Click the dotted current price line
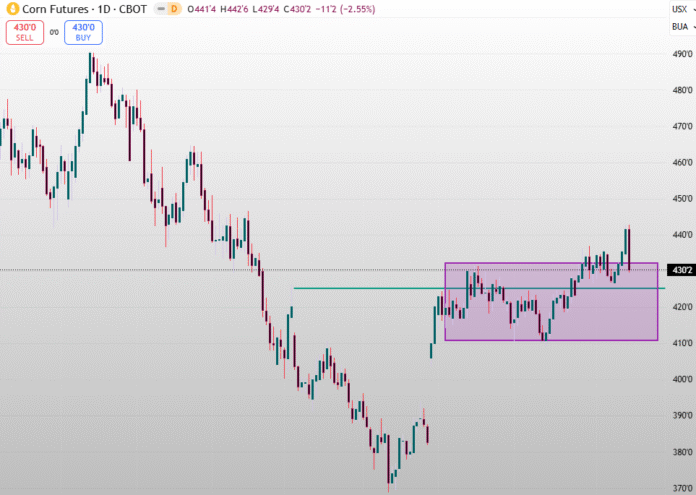This screenshot has width=696, height=495. point(150,270)
